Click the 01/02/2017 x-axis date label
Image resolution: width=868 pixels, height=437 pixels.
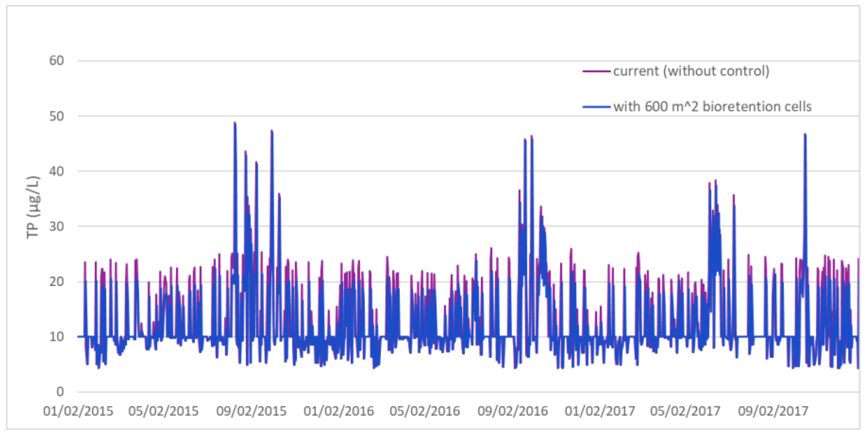(x=600, y=412)
